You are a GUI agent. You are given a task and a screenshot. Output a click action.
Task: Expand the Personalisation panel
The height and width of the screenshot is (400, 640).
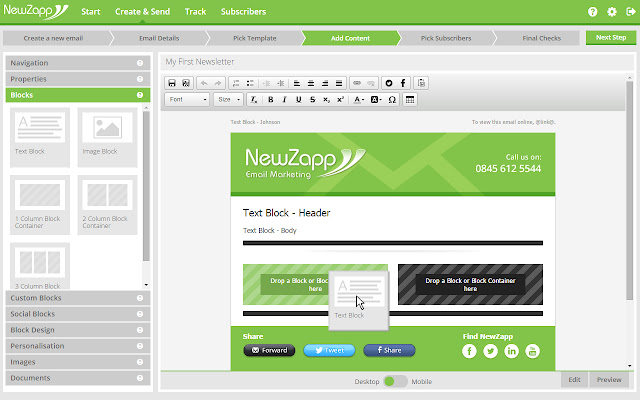pos(78,346)
